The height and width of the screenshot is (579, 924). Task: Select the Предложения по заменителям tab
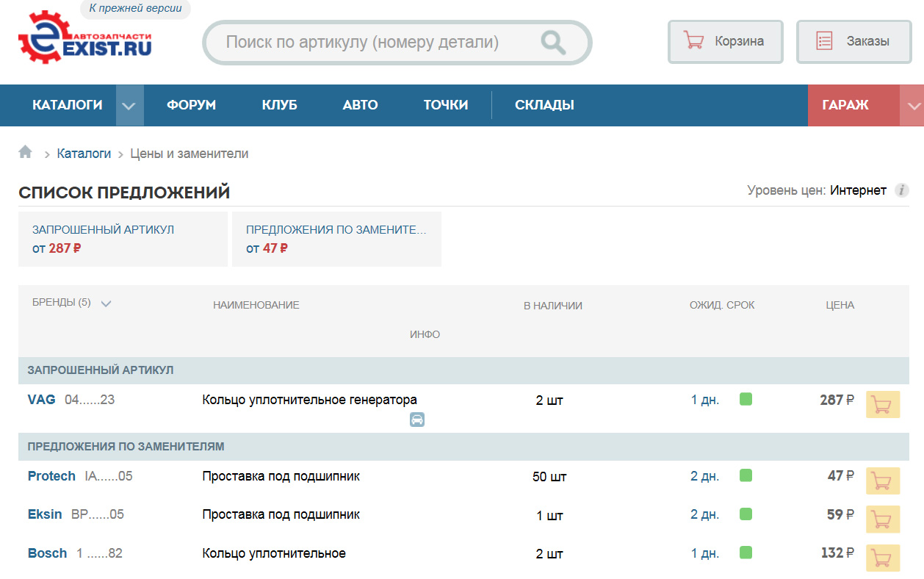click(336, 239)
